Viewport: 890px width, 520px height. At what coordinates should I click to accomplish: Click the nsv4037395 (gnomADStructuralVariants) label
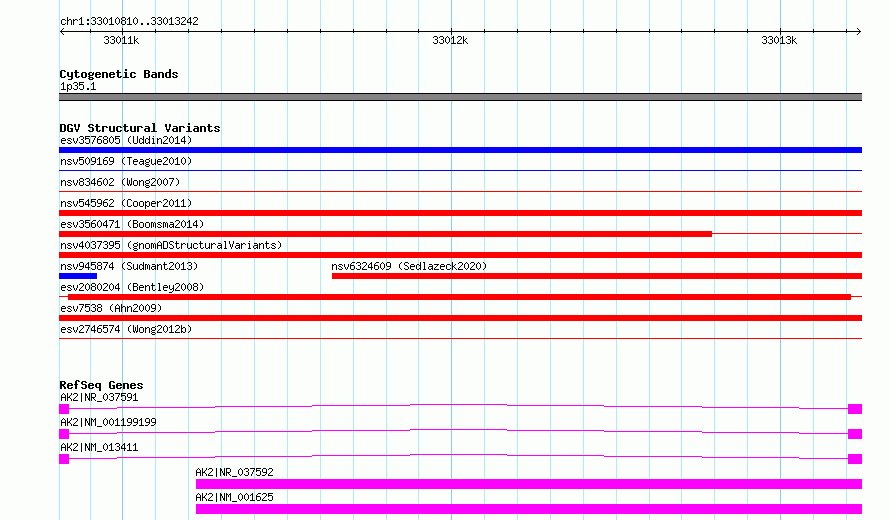(x=171, y=245)
